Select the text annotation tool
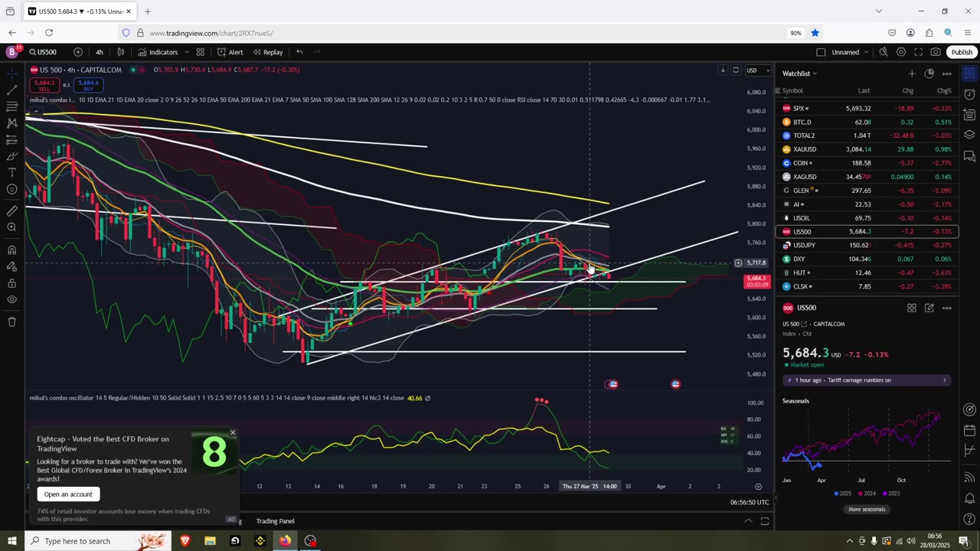The image size is (980, 551). (12, 173)
